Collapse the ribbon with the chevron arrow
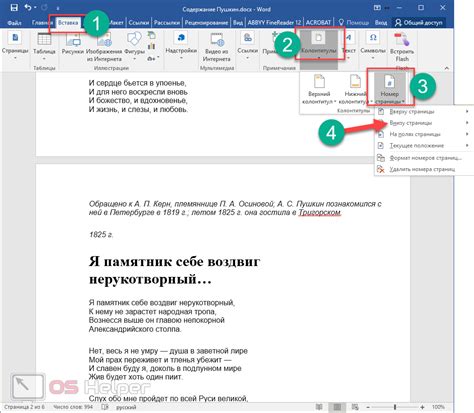Viewport: 474px width, 413px height. click(447, 68)
